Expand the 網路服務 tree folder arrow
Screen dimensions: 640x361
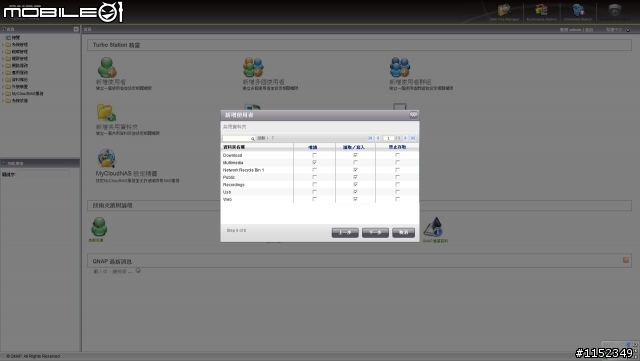tap(3, 66)
